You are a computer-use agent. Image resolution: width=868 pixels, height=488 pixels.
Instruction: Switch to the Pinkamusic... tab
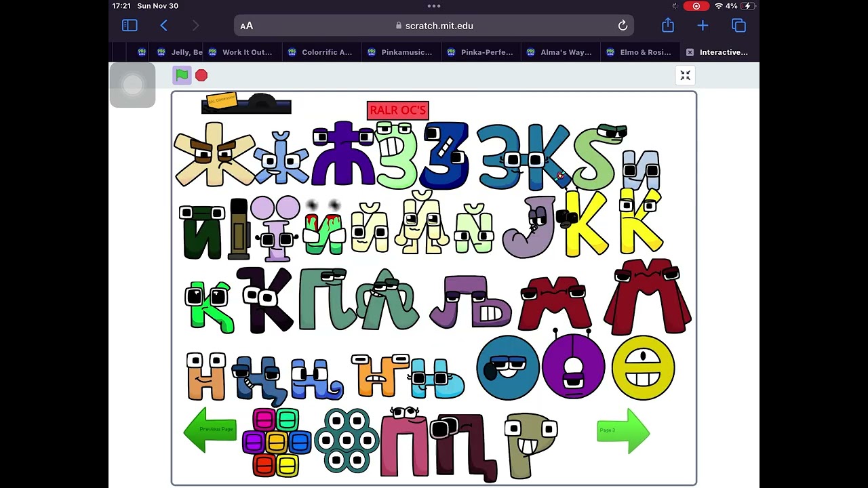click(400, 52)
